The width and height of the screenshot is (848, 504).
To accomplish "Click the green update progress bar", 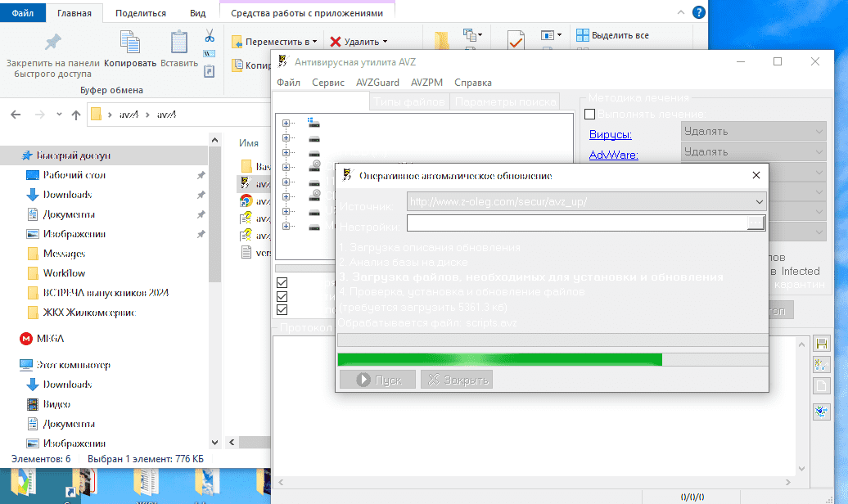I will 499,359.
